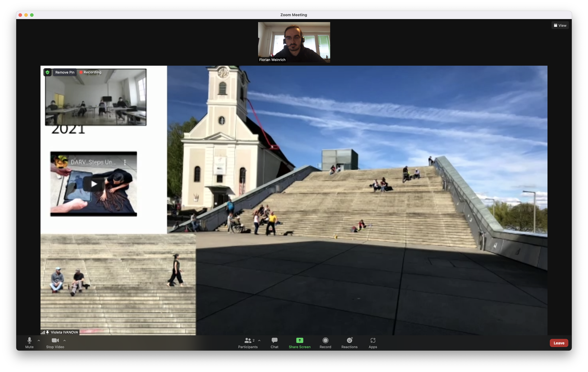Stop Video camera toggle
The image size is (588, 372).
55,342
